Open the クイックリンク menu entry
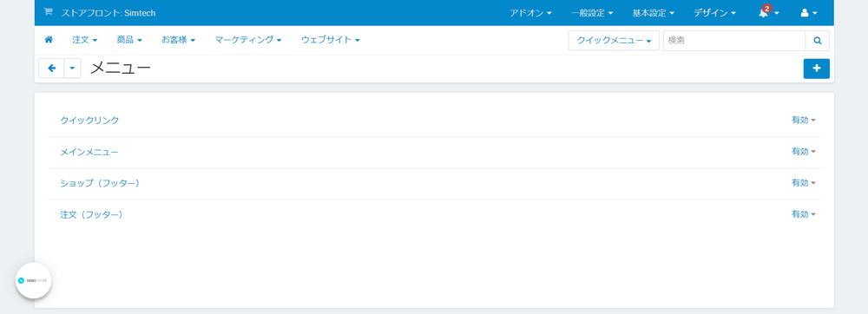868x314 pixels. point(89,120)
